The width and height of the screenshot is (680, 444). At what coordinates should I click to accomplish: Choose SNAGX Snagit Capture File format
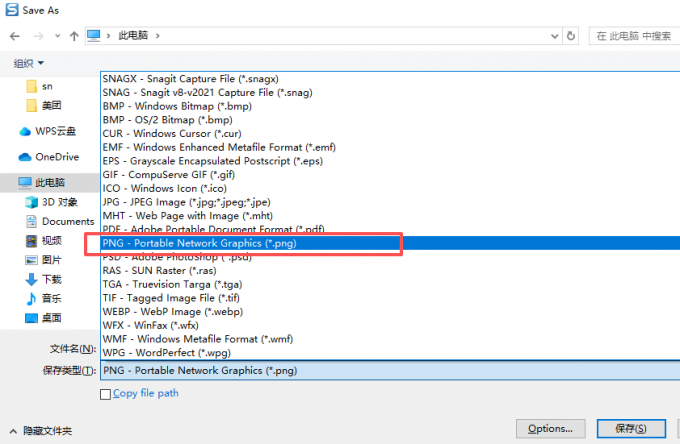[x=390, y=79]
